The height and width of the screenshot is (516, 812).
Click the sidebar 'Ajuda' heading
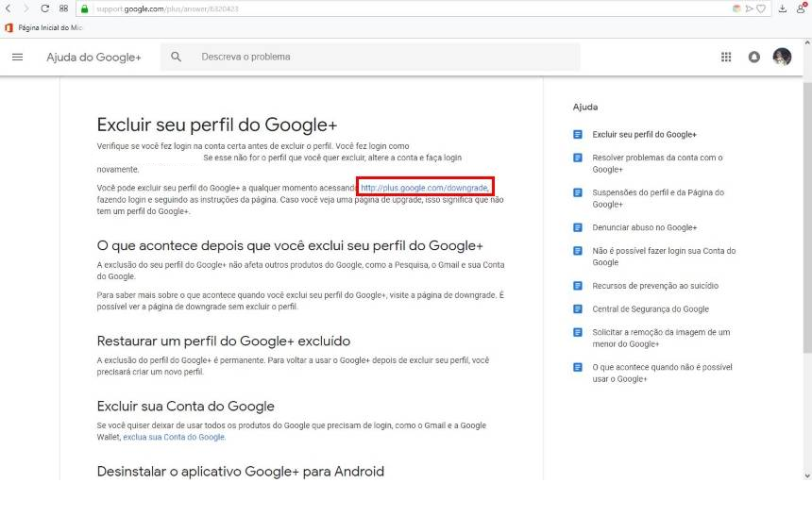tap(585, 108)
